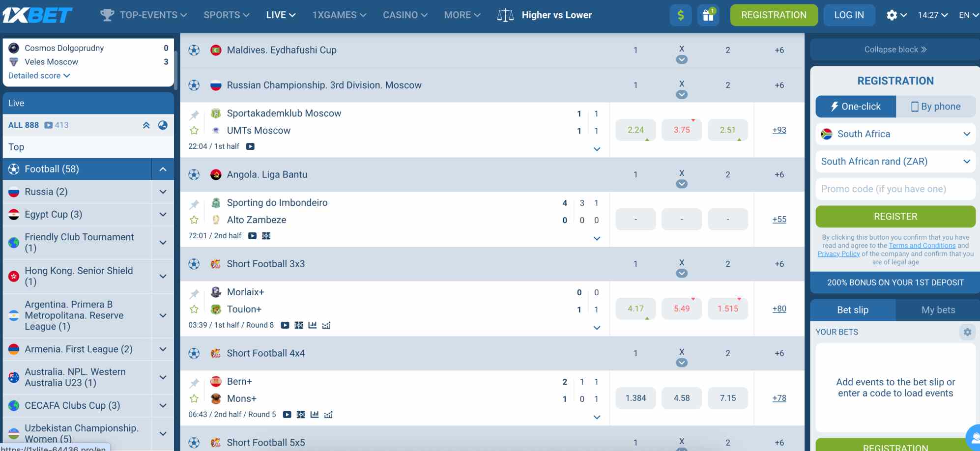Image resolution: width=980 pixels, height=451 pixels.
Task: Open bet slip settings gear icon
Action: (x=967, y=332)
